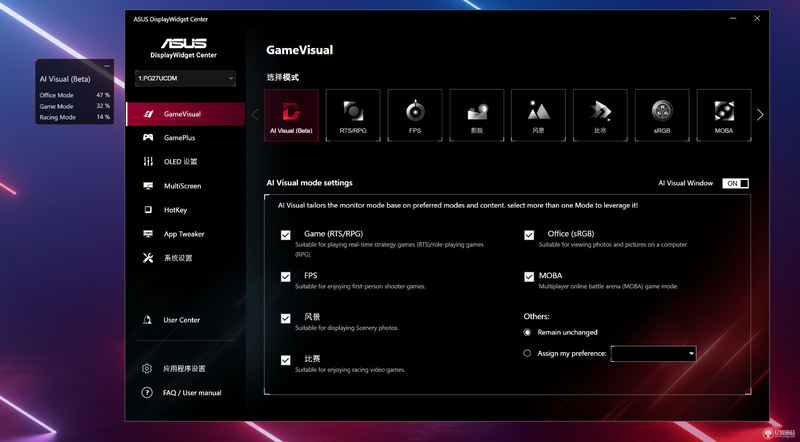The height and width of the screenshot is (442, 800).
Task: Open the 系统设置 menu item
Action: 186,258
